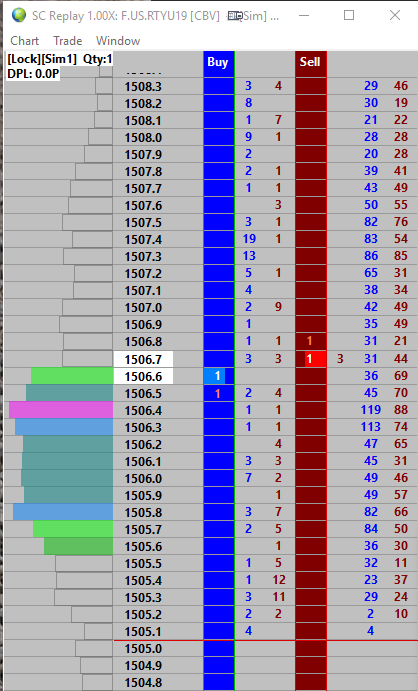Screen dimensions: 418x691
Task: Open the Window menu
Action: (x=118, y=41)
